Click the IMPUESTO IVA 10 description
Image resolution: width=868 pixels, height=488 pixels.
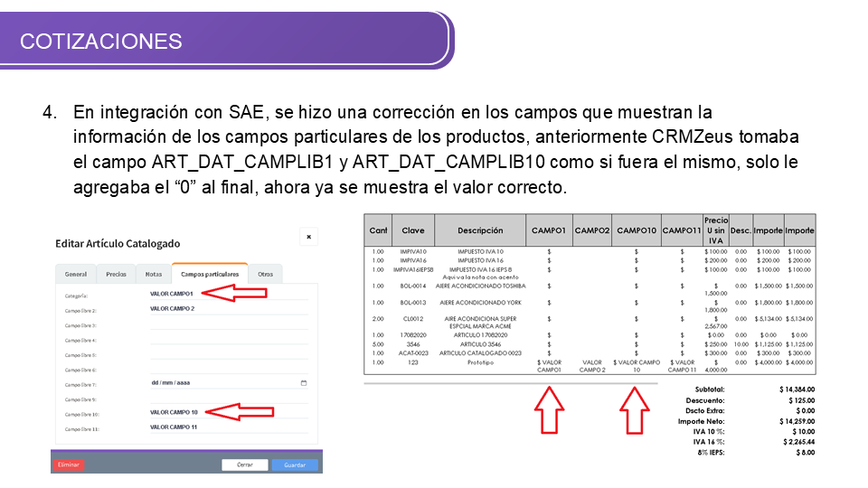pos(480,251)
